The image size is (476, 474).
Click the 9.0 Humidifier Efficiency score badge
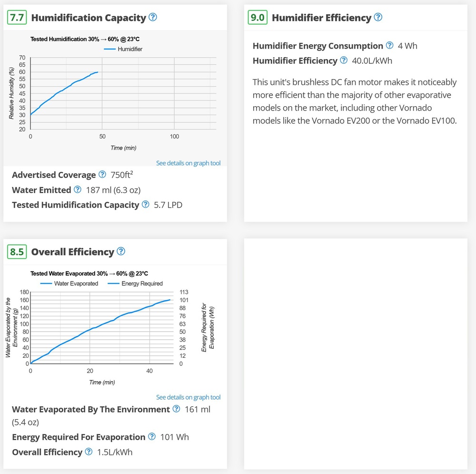[x=258, y=18]
